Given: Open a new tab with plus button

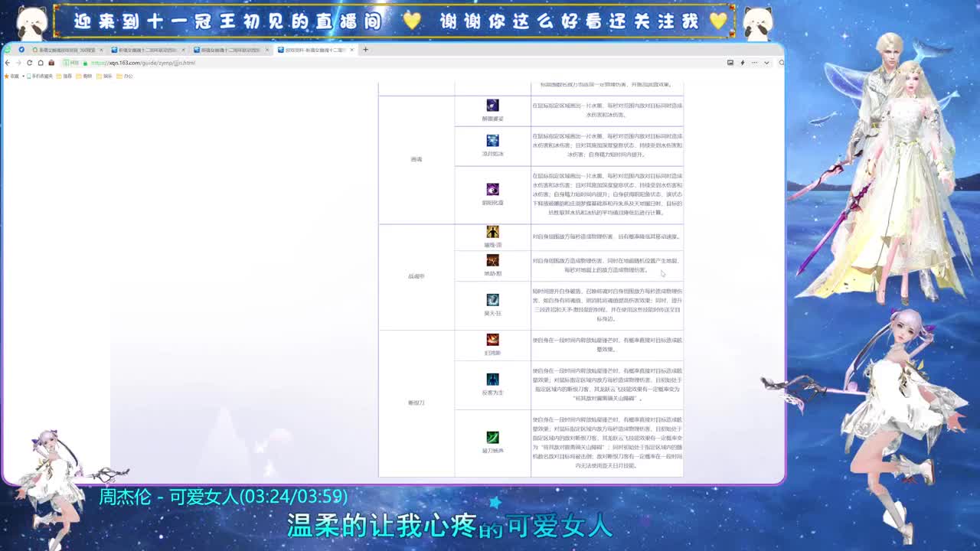Looking at the screenshot, I should click(x=365, y=50).
